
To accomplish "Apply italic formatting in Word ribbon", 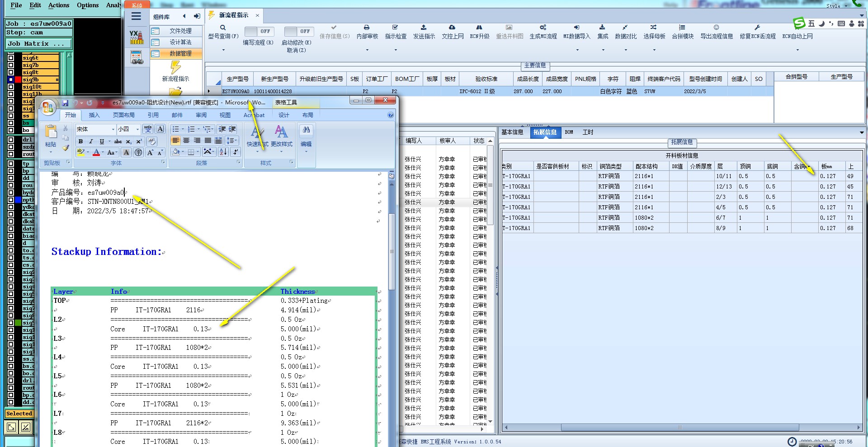I will coord(91,141).
